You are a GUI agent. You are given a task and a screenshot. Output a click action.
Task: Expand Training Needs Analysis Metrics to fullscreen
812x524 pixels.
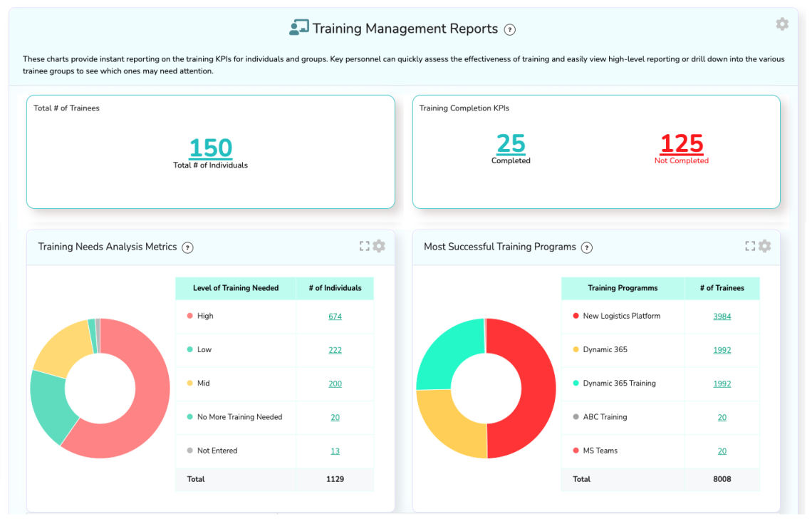364,245
